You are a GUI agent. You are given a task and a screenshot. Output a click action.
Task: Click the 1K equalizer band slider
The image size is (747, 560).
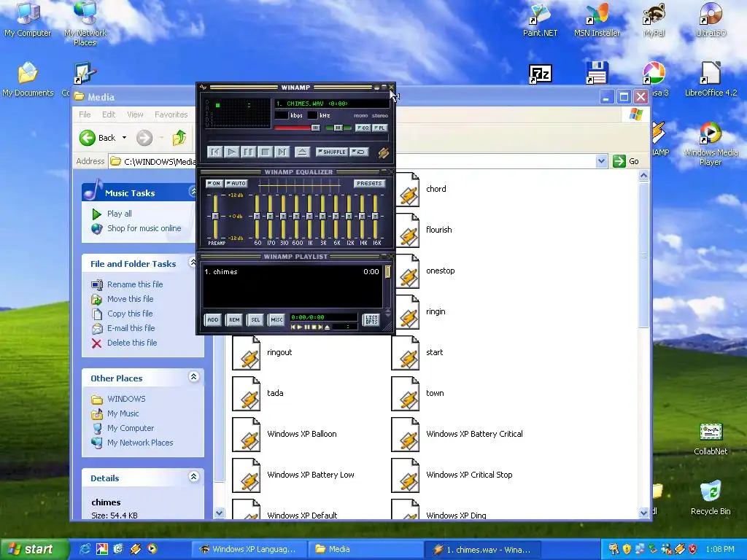click(x=309, y=217)
